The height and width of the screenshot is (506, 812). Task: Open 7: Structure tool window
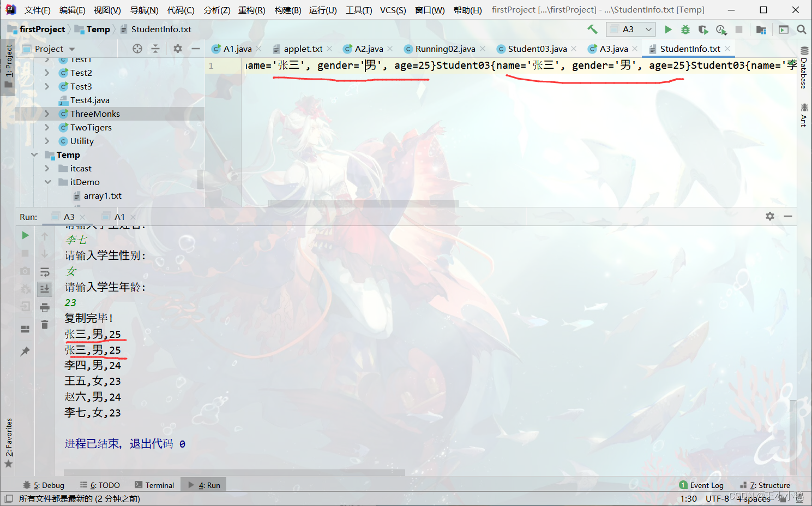point(765,485)
